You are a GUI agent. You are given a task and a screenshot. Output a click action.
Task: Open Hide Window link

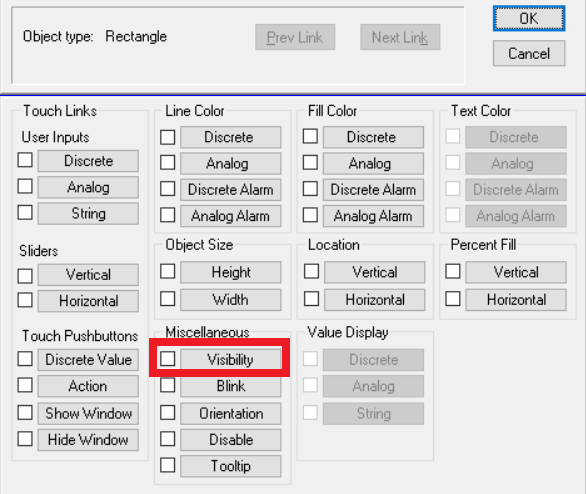click(x=88, y=440)
